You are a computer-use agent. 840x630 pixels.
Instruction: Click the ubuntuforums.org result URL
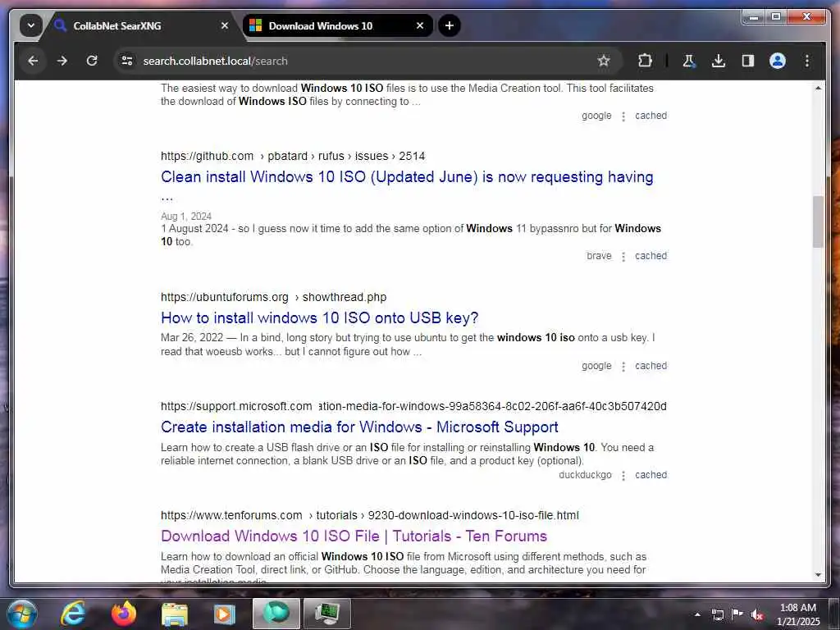coord(273,297)
